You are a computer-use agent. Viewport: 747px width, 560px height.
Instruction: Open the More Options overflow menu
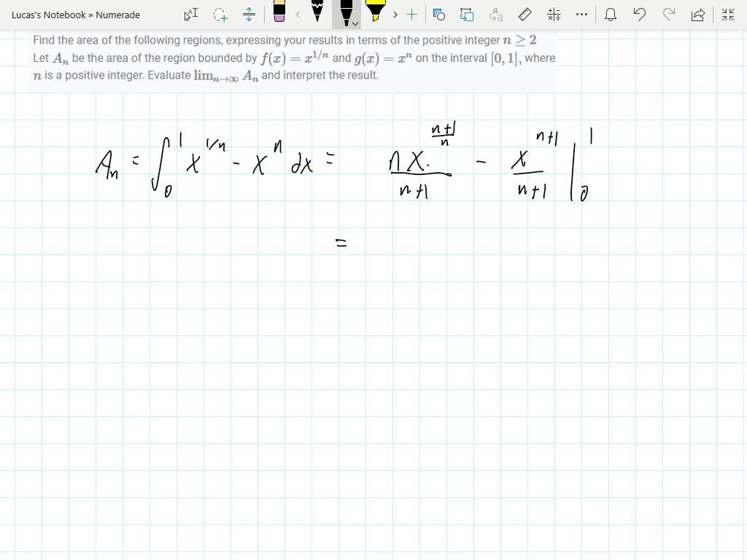click(582, 14)
